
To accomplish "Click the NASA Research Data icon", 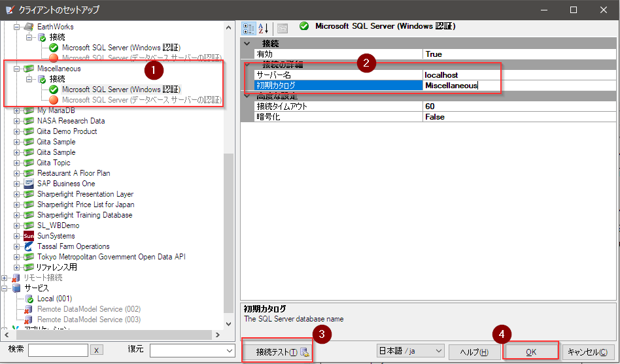I will 29,121.
